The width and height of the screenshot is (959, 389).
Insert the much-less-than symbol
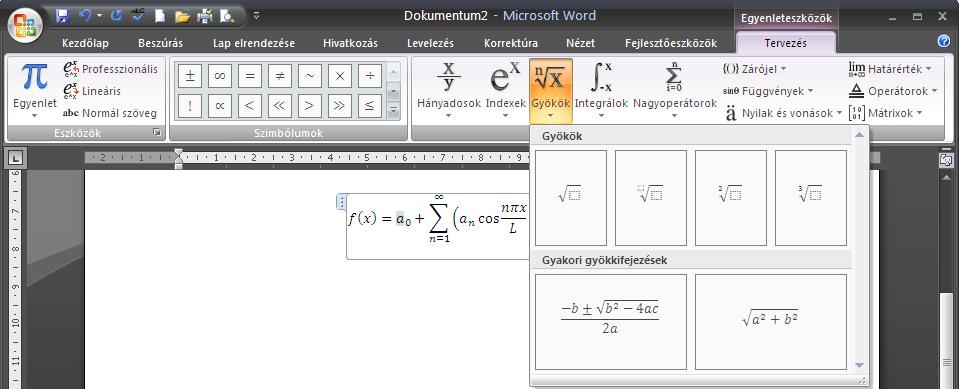tap(280, 106)
